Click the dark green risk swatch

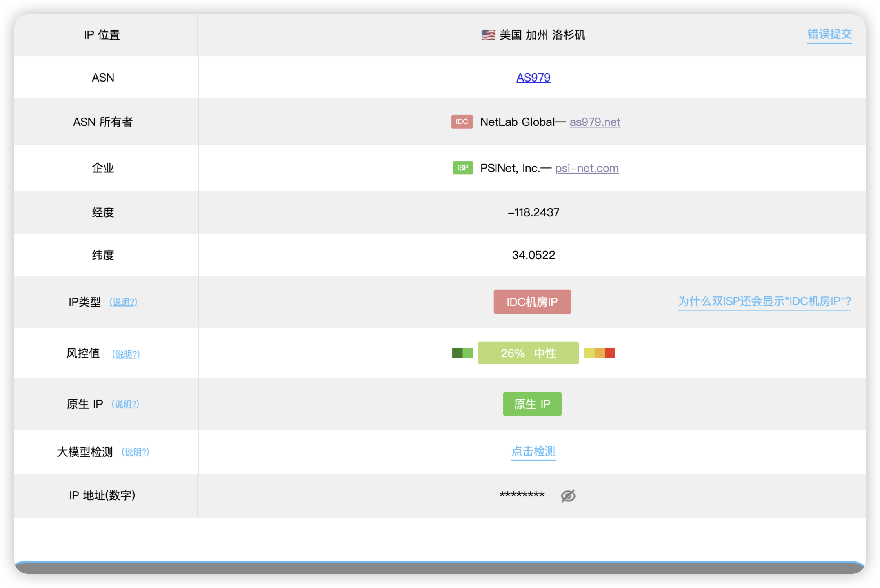[x=457, y=353]
